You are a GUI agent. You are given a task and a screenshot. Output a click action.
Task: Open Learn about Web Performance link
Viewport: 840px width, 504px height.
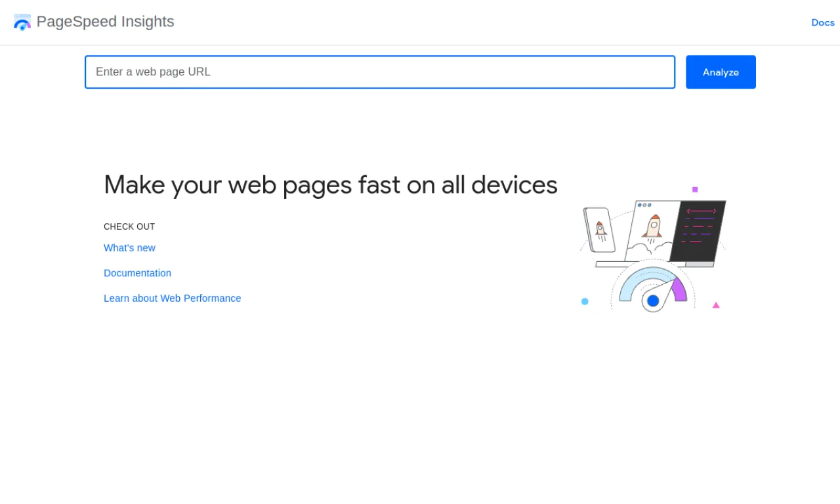coord(172,299)
